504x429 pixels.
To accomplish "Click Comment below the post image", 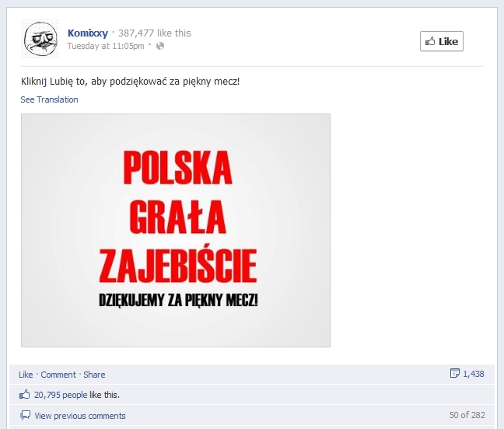I will click(58, 375).
